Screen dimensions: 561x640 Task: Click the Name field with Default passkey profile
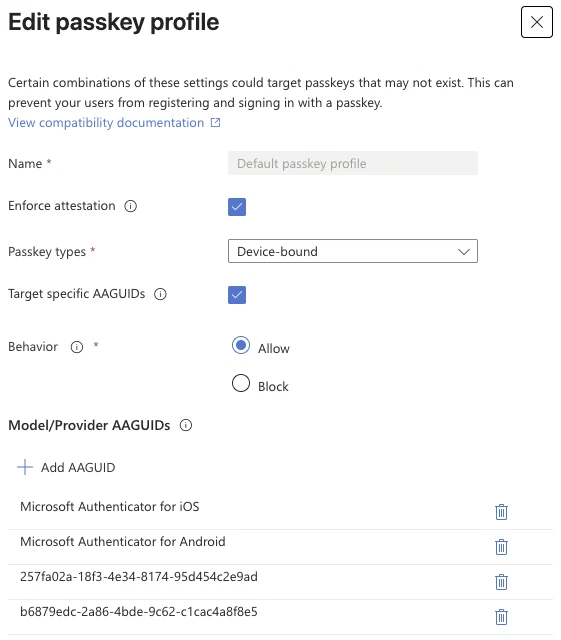[x=353, y=163]
